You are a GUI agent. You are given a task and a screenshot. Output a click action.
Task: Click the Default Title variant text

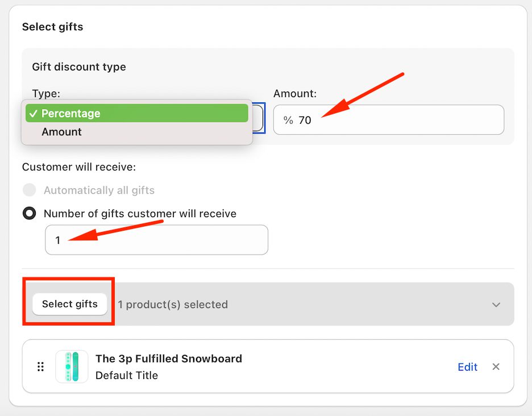point(127,375)
